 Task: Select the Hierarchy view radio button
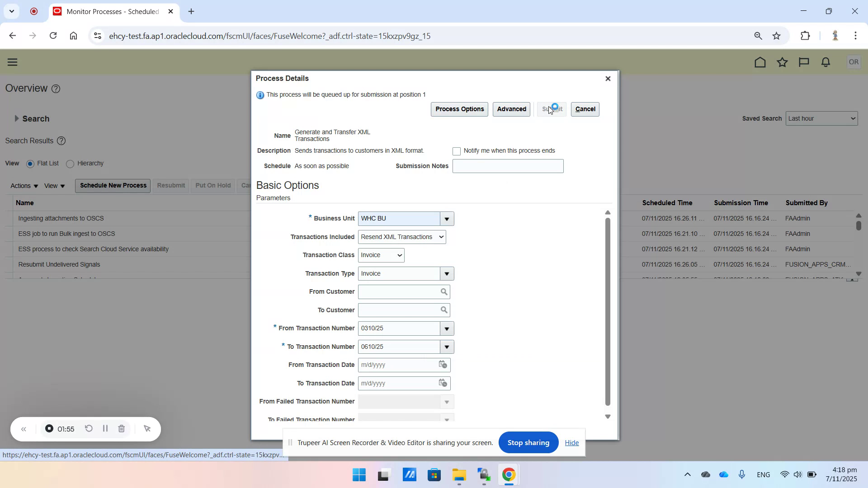(70, 164)
